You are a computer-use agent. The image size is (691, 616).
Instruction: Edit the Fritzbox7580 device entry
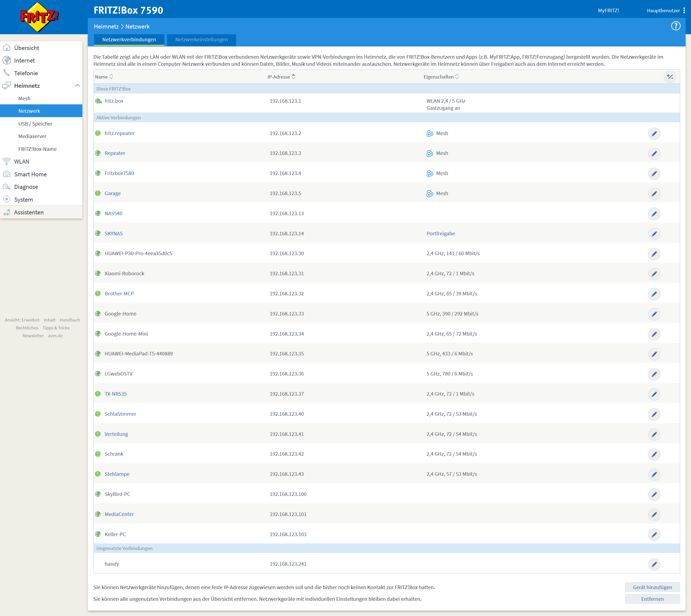pos(654,174)
